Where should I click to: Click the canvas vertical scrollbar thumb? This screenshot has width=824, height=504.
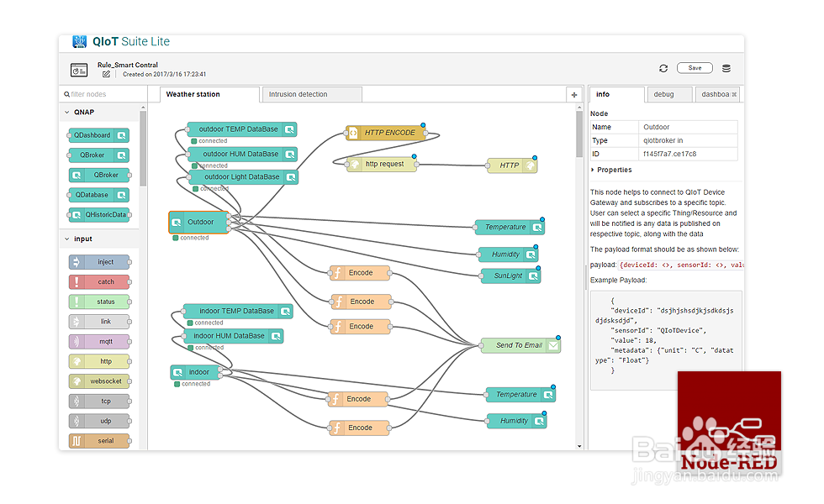[x=579, y=134]
